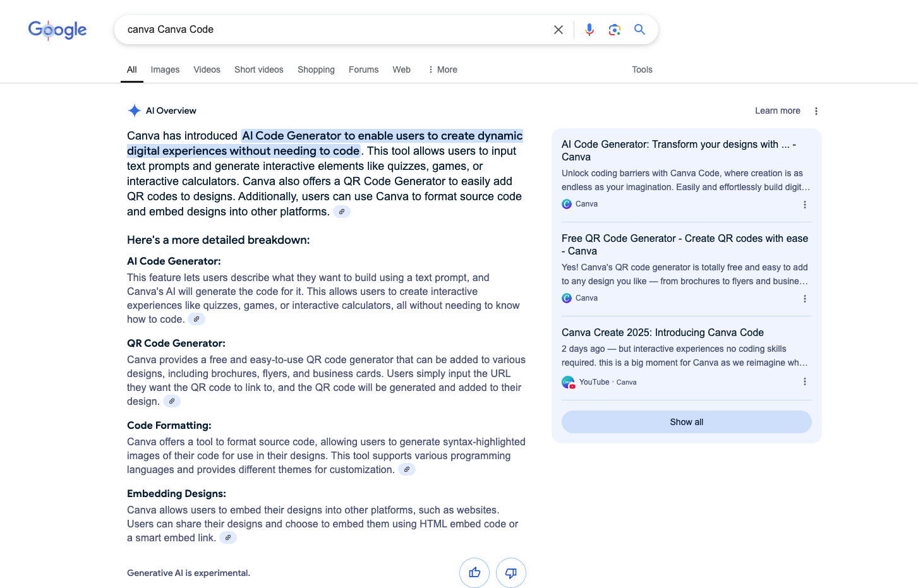
Task: Click YouTube channel icon on Canva Create card
Action: point(569,382)
